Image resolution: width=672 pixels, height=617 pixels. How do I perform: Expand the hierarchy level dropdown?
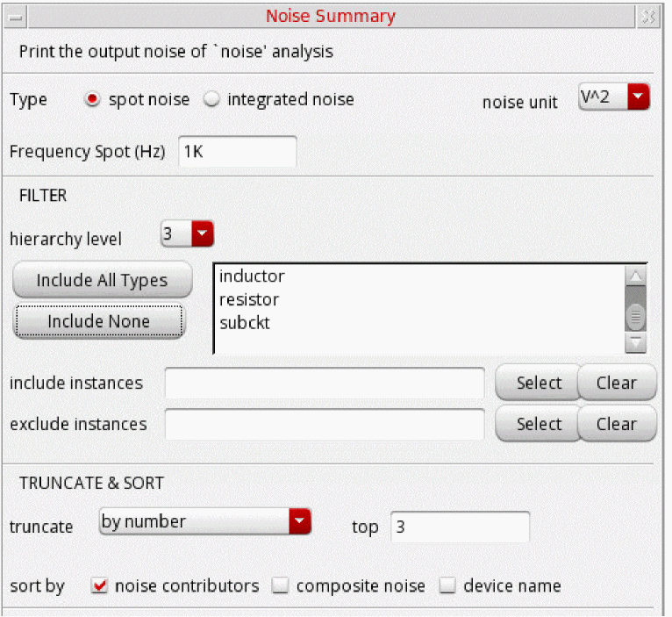(x=187, y=235)
